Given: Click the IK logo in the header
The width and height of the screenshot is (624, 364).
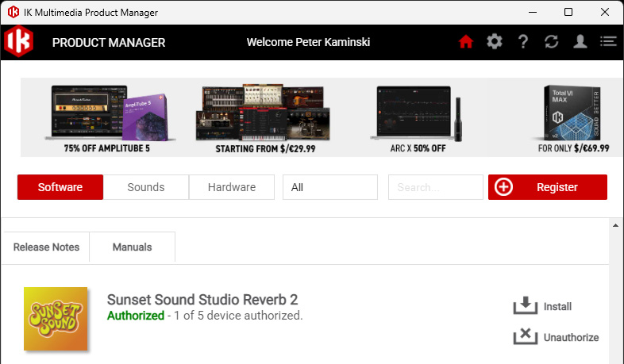Looking at the screenshot, I should pyautogui.click(x=18, y=41).
